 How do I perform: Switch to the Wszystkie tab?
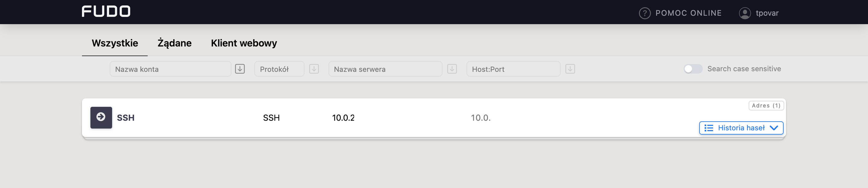tap(115, 43)
